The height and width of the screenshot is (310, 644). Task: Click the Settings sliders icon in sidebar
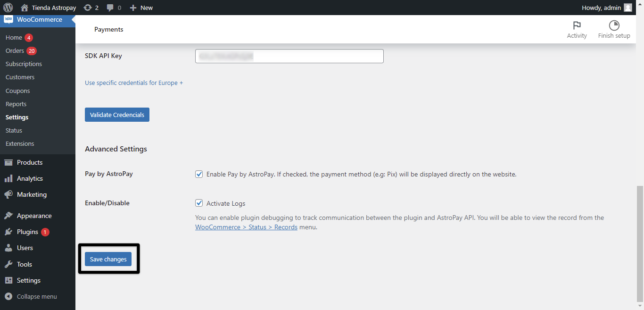coord(8,280)
